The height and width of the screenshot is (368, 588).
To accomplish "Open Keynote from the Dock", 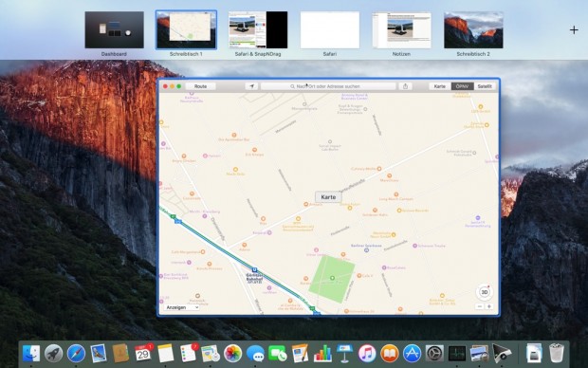I will click(x=344, y=354).
